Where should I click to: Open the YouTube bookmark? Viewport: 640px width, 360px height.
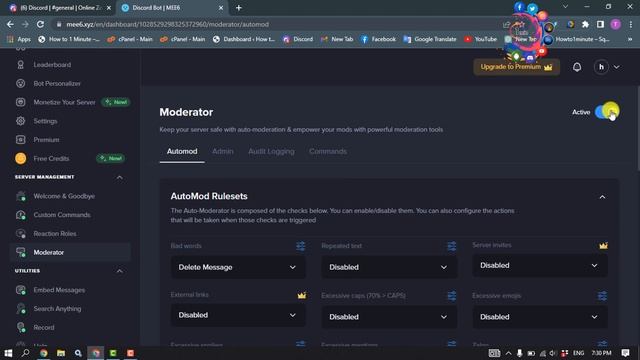coord(480,39)
